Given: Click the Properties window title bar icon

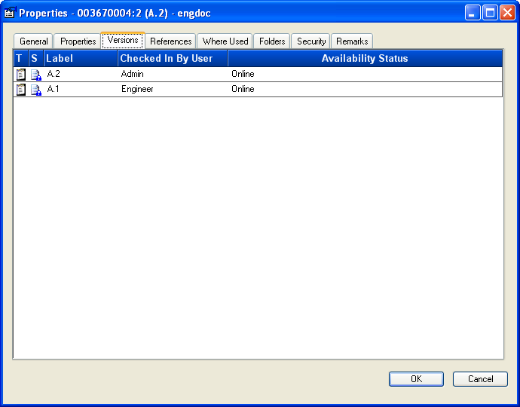Looking at the screenshot, I should coord(10,12).
